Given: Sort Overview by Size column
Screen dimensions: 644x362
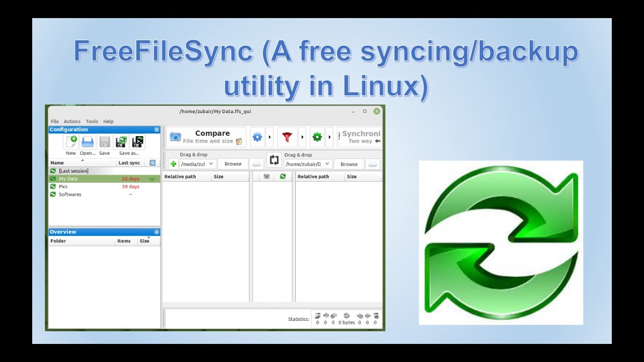Looking at the screenshot, I should pos(148,241).
